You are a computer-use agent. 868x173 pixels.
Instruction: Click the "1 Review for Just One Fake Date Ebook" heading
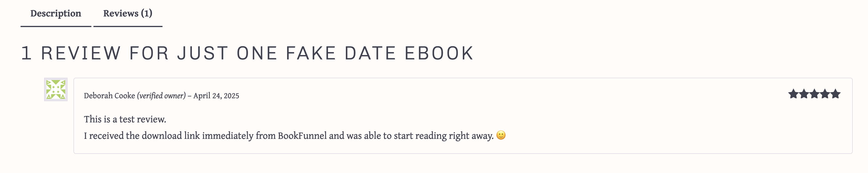point(247,53)
